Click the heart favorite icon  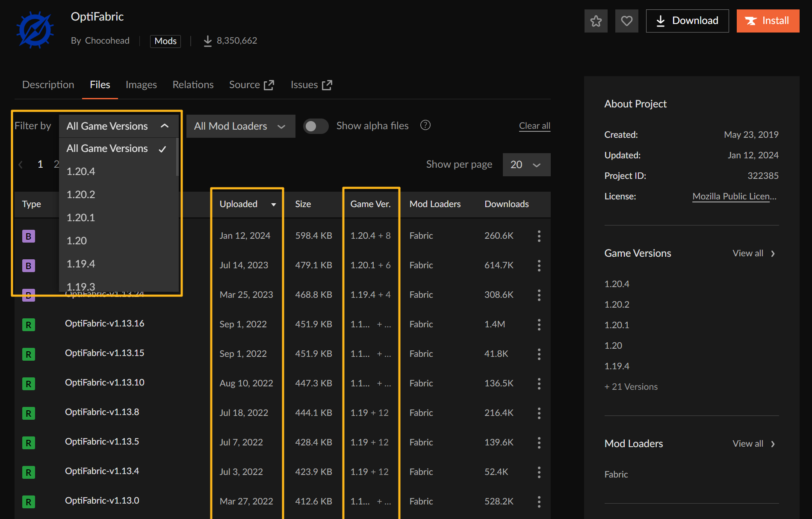point(626,21)
